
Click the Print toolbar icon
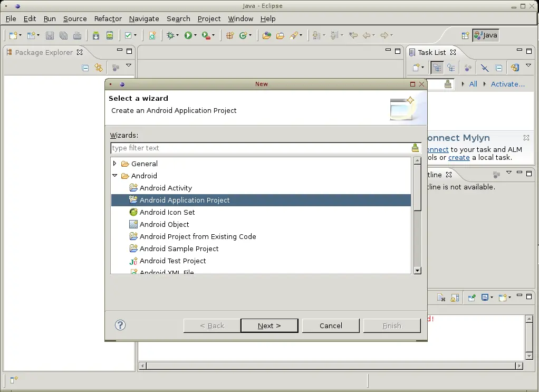78,35
